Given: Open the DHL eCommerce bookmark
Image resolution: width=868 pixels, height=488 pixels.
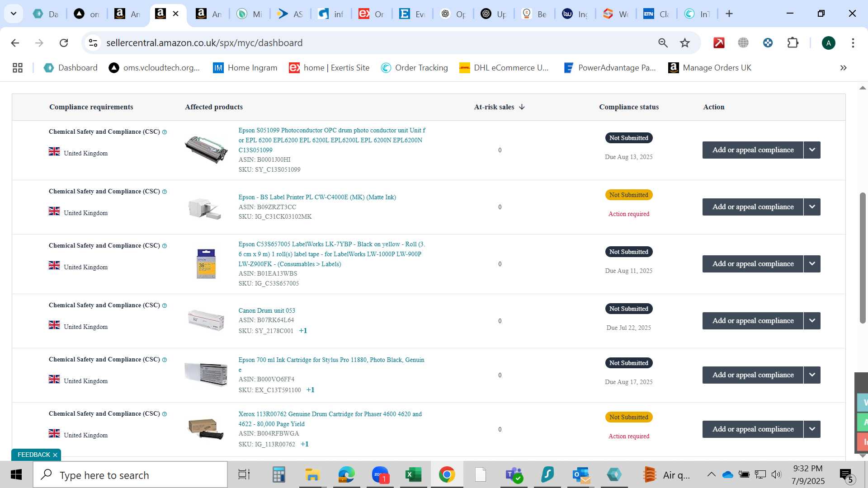Looking at the screenshot, I should [504, 68].
